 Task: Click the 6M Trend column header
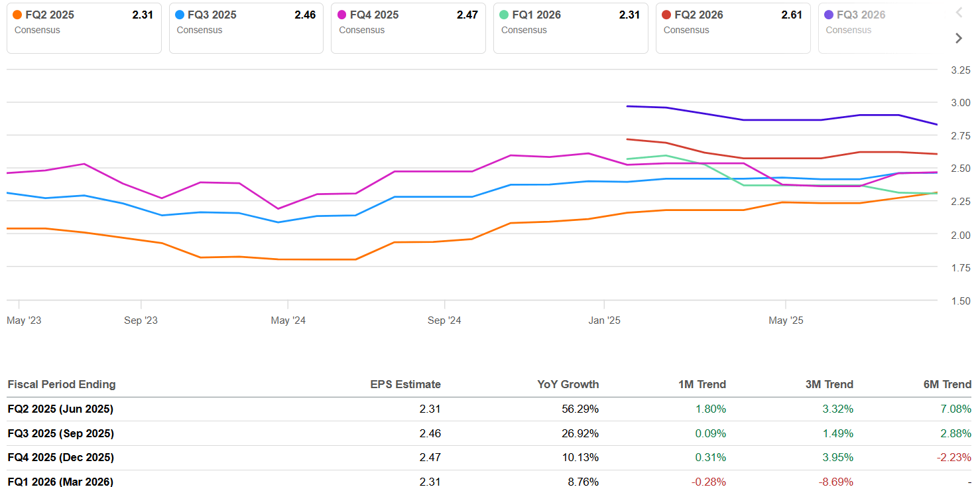(948, 384)
